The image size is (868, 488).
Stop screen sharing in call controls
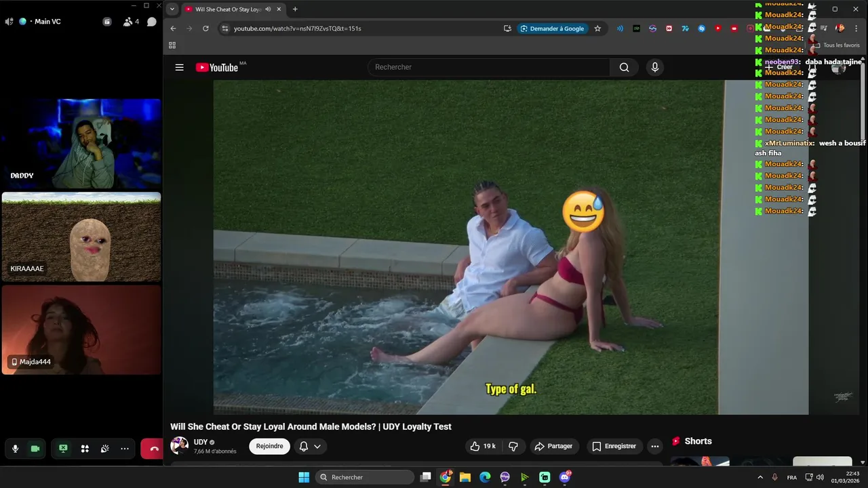click(63, 449)
